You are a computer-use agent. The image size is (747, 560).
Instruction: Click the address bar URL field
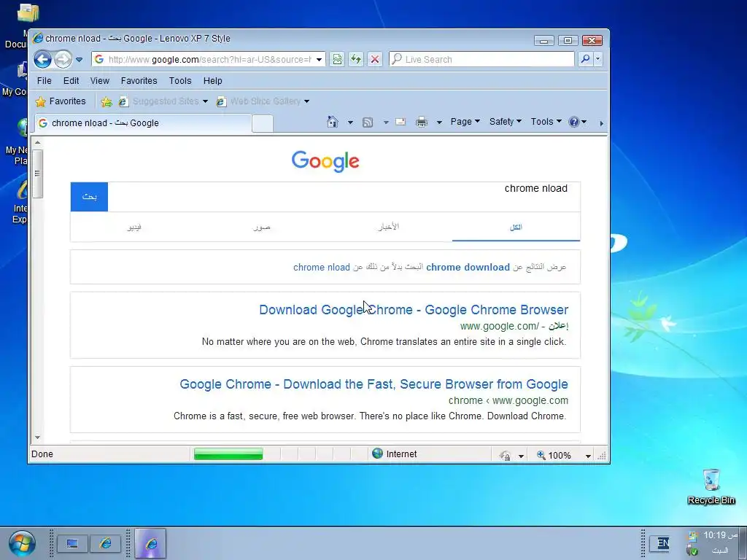(x=204, y=60)
